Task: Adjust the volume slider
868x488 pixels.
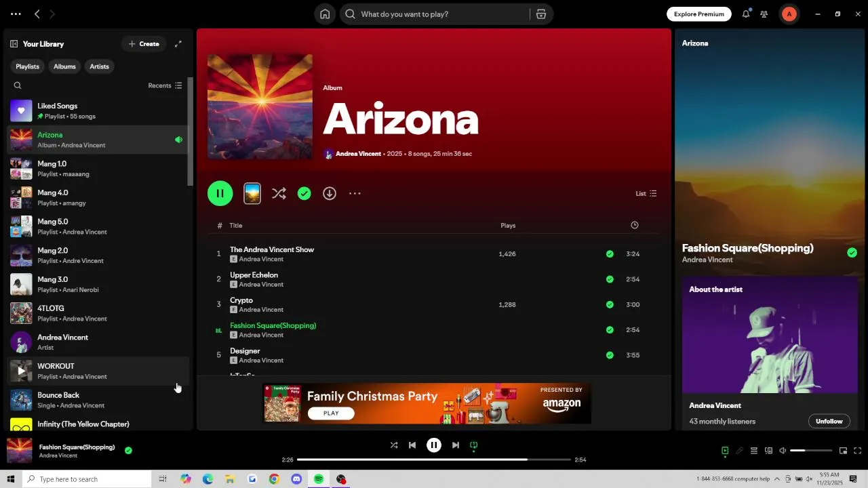Action: (x=811, y=451)
